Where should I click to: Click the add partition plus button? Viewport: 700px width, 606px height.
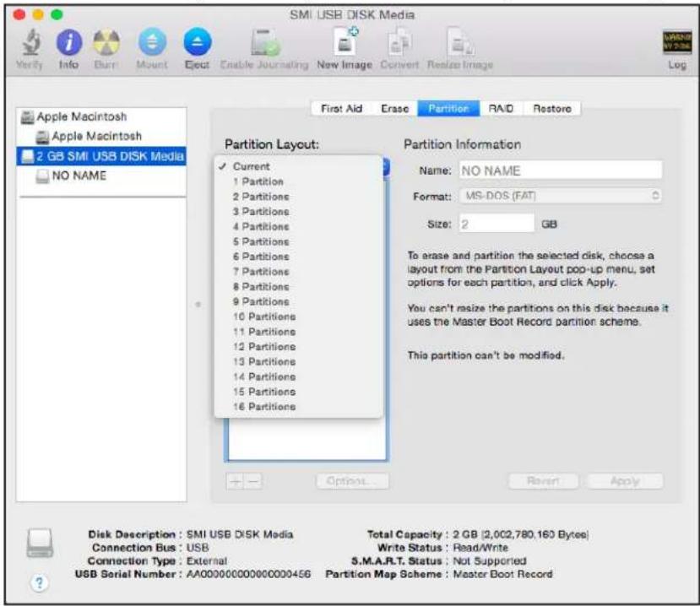pyautogui.click(x=236, y=481)
